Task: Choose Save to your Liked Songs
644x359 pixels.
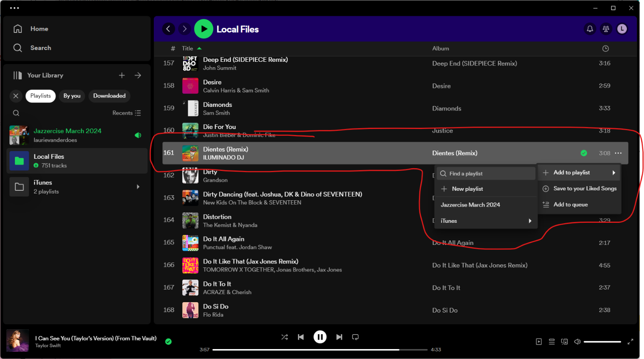Action: click(x=579, y=189)
